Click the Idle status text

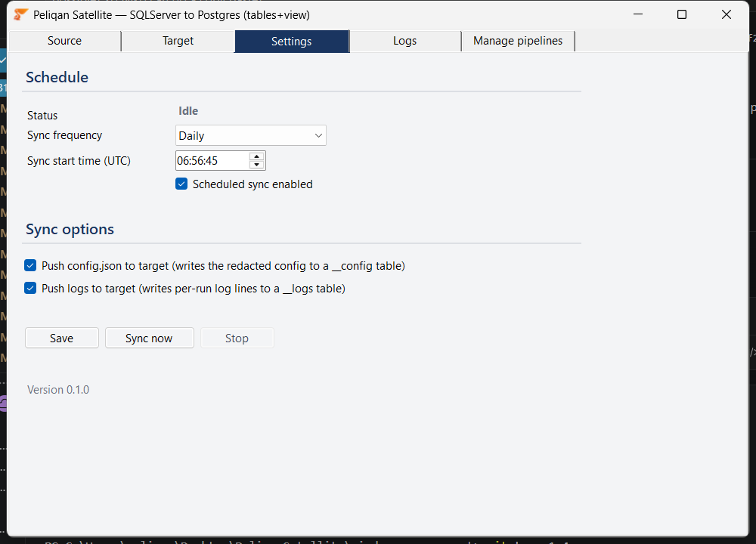pyautogui.click(x=188, y=111)
